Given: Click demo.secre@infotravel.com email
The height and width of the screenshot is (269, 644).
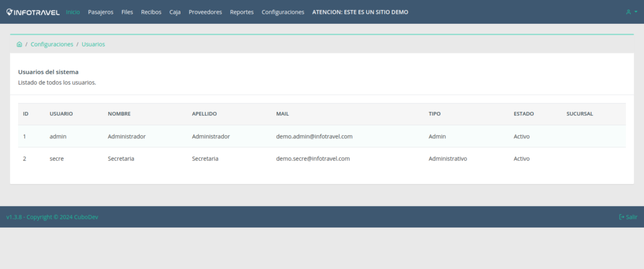Looking at the screenshot, I should coord(313,158).
